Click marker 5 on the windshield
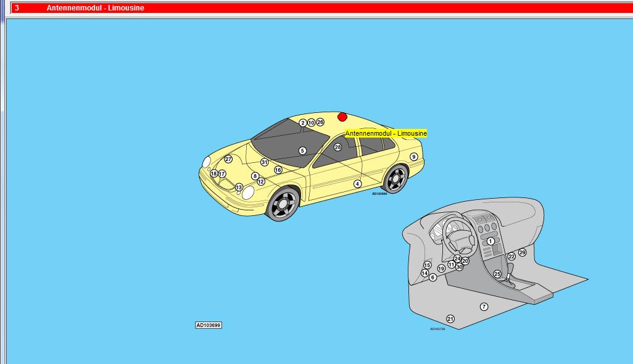The width and height of the screenshot is (633, 364). tap(302, 151)
